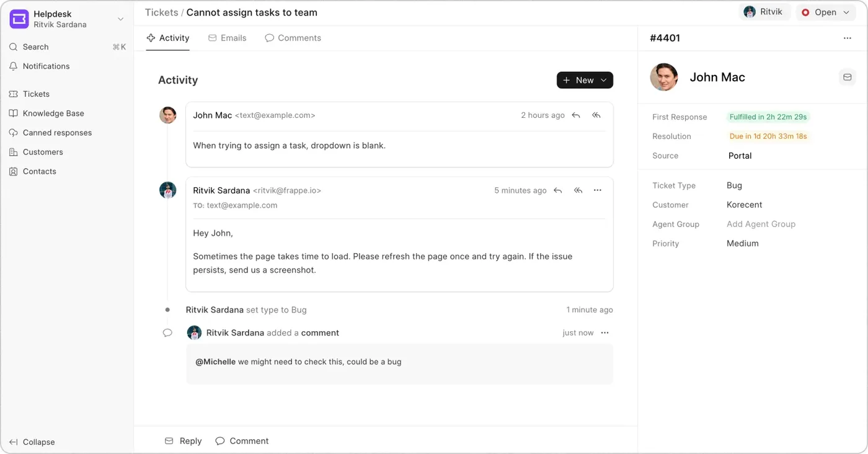Open more options on Ritvik Sardana's email
This screenshot has width=868, height=454.
(598, 190)
